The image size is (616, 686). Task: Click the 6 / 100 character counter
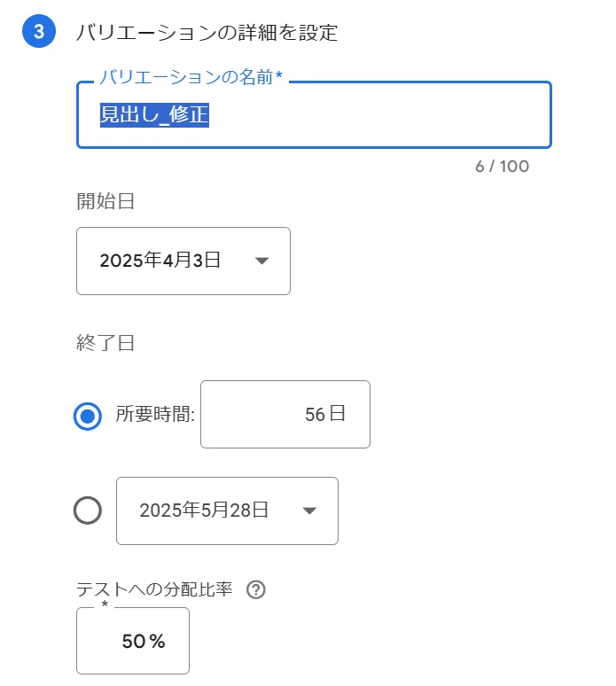pyautogui.click(x=503, y=167)
